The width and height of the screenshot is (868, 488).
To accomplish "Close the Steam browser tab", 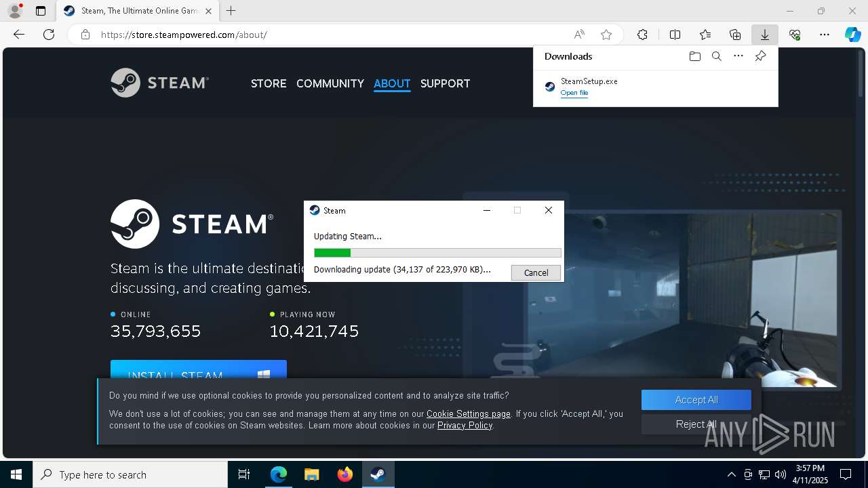I will click(208, 11).
